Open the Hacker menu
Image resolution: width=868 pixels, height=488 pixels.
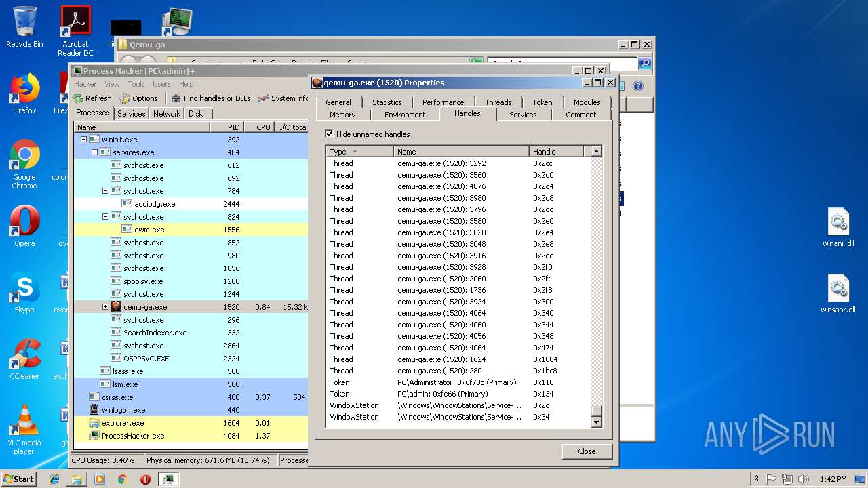[85, 84]
